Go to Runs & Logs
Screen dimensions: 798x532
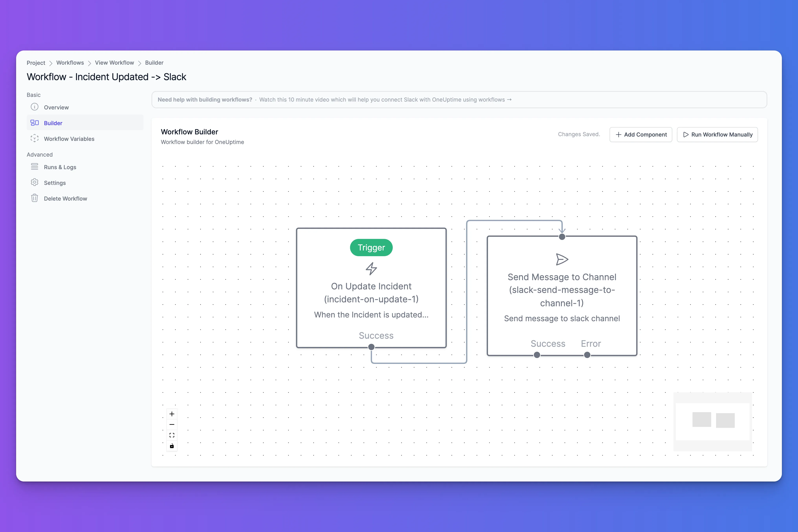(x=85, y=167)
